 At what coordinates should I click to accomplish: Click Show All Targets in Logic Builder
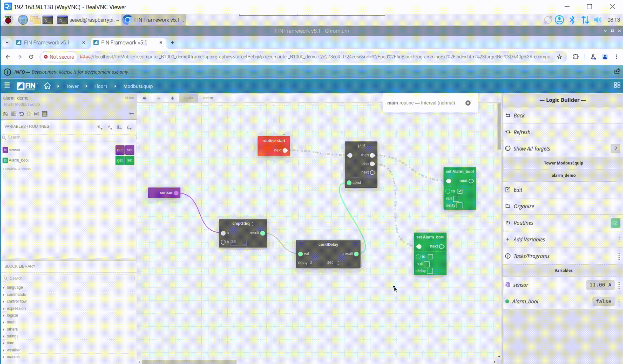(531, 149)
